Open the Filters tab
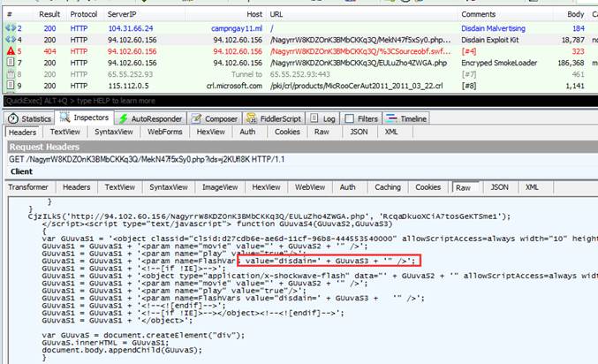598x364 pixels. pyautogui.click(x=361, y=118)
